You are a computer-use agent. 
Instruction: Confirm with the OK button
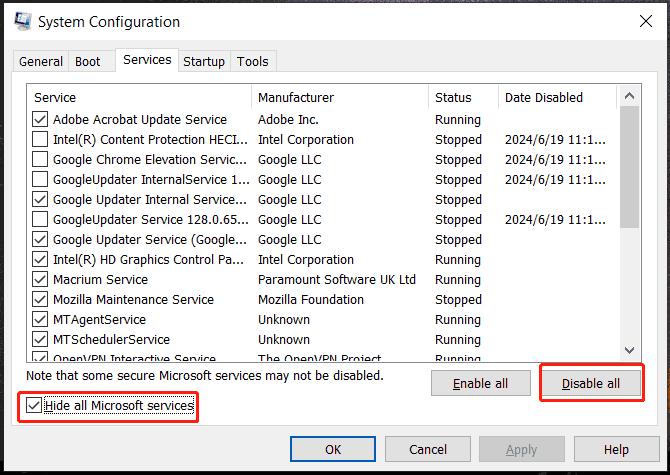pos(333,449)
